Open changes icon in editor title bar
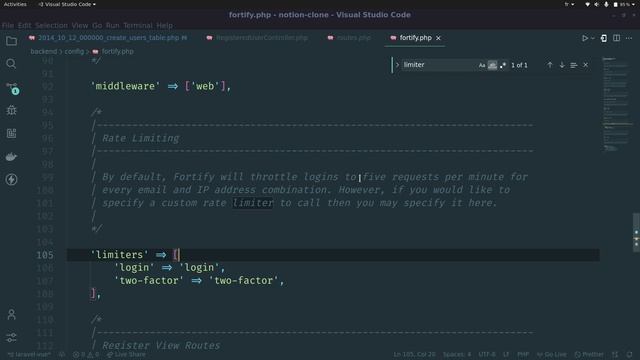 pos(604,38)
